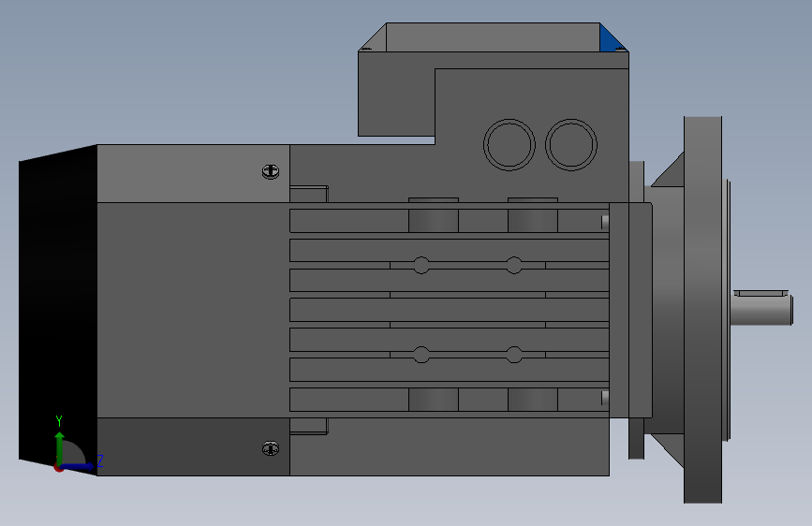
Task: Click the keyway slot on the shaft
Action: point(760,294)
